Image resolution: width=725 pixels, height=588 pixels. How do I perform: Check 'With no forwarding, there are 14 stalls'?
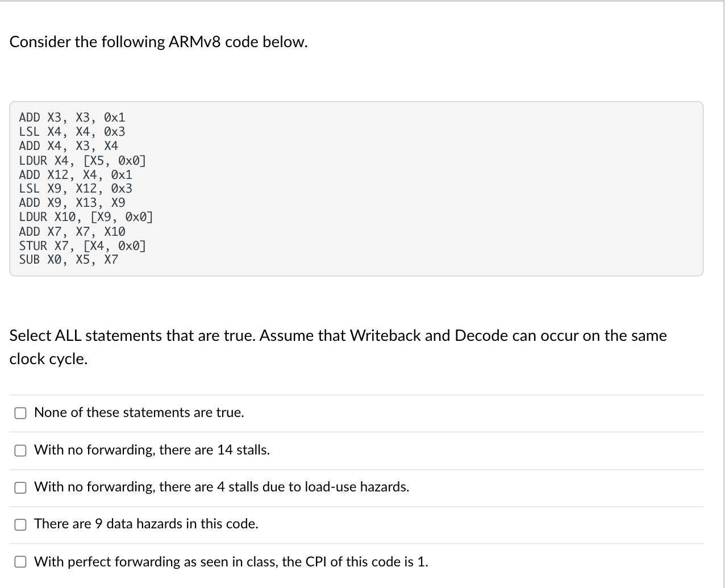click(x=20, y=451)
